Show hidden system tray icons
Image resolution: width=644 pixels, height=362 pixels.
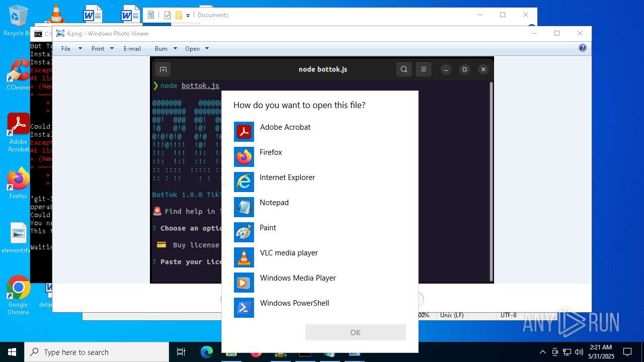tap(542, 352)
